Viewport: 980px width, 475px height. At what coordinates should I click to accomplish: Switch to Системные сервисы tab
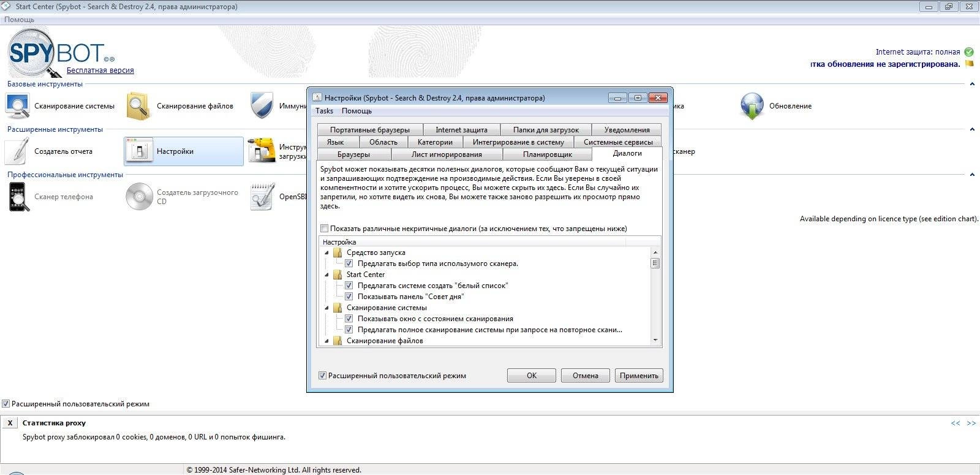618,142
